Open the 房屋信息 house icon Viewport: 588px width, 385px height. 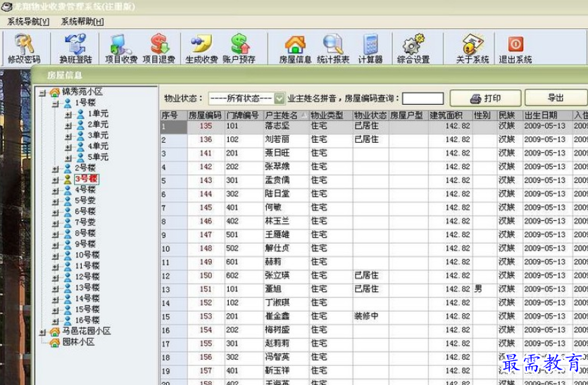(x=295, y=49)
